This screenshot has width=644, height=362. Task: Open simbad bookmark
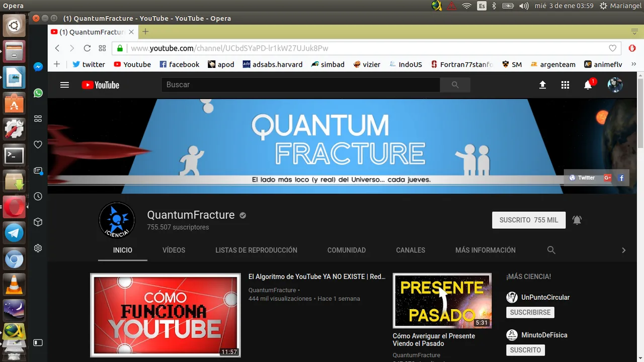coord(328,64)
